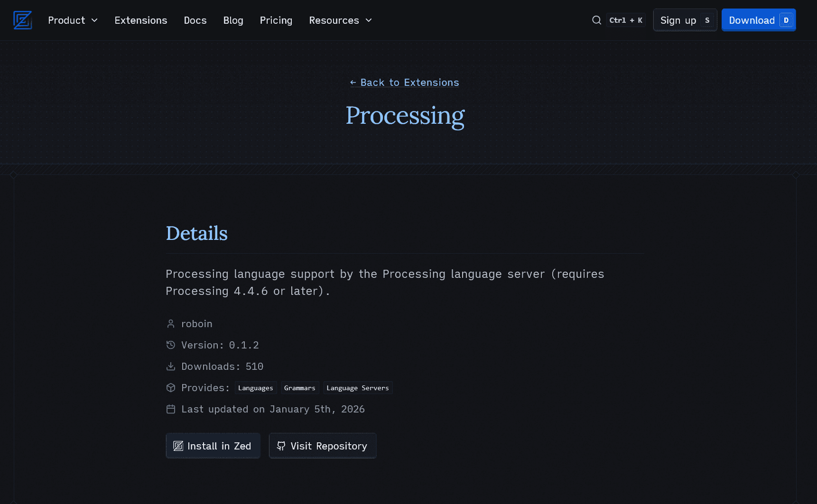The image size is (817, 504).
Task: Click the Language Servers tag
Action: click(x=358, y=388)
